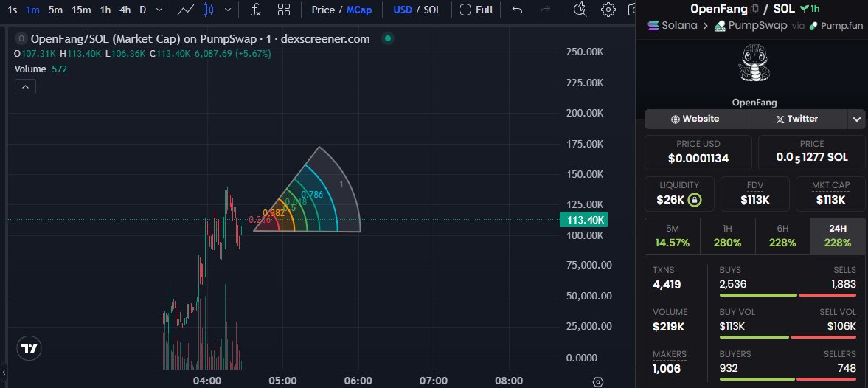Open the indicators fx menu
Viewport: 868px width, 388px height.
[255, 10]
